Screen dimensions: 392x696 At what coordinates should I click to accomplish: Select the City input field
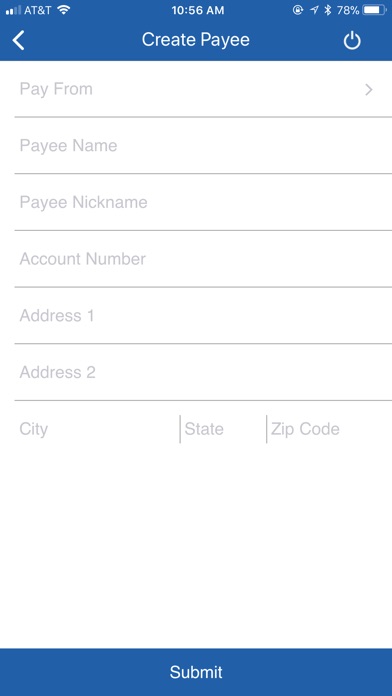[x=97, y=429]
